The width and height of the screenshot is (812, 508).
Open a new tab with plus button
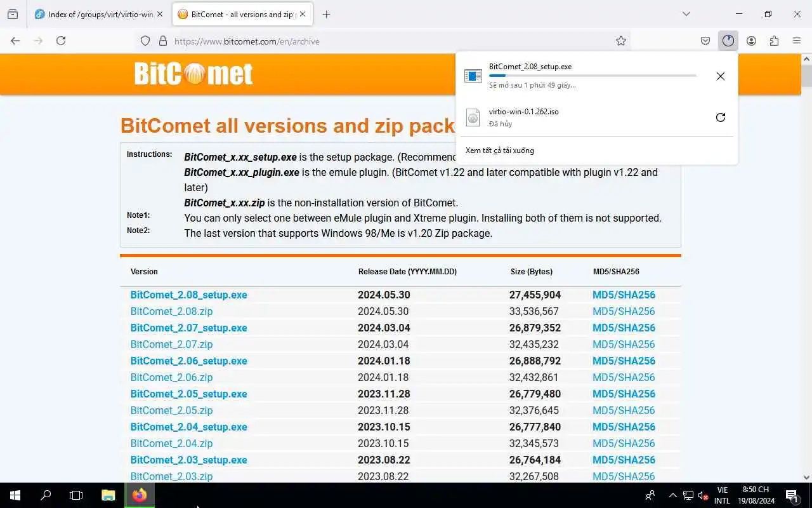click(326, 14)
